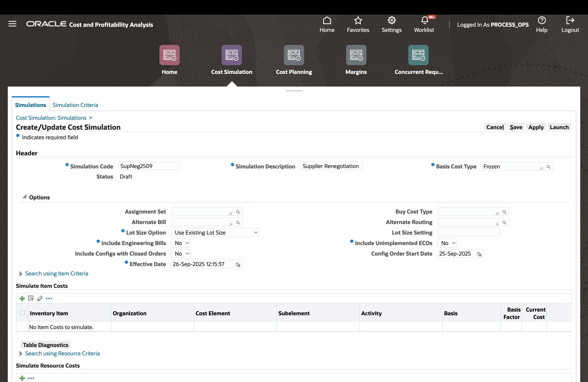Add item cost row with green plus
This screenshot has height=382, width=588.
tap(22, 299)
